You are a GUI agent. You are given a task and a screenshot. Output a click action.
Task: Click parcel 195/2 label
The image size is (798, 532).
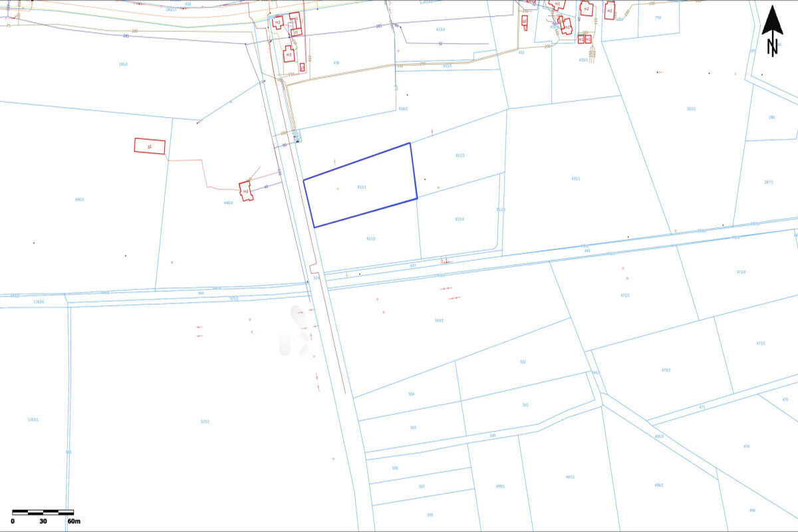[122, 64]
